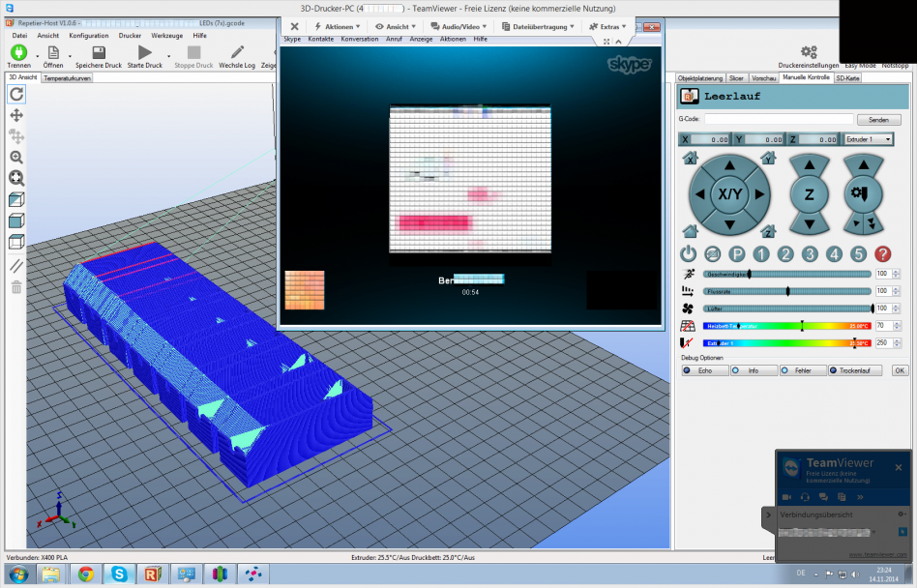Click the fit-to-view zoom tool
917x588 pixels.
point(16,178)
